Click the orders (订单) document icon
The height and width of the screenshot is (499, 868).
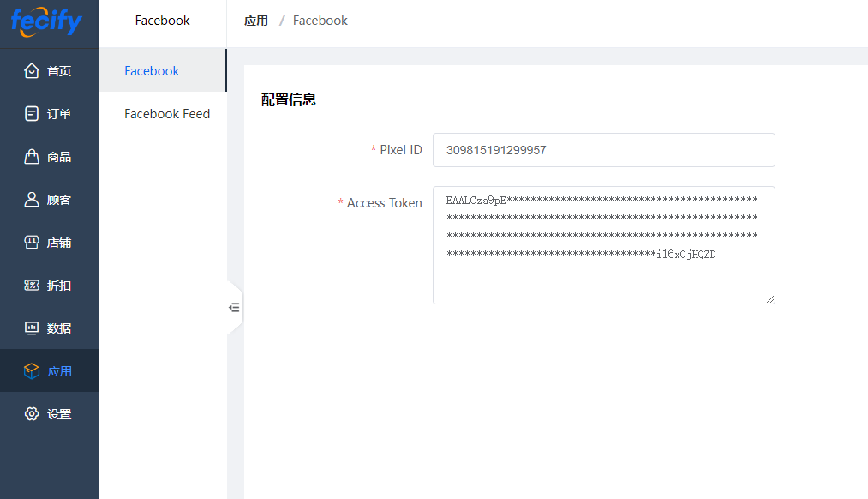tap(32, 113)
